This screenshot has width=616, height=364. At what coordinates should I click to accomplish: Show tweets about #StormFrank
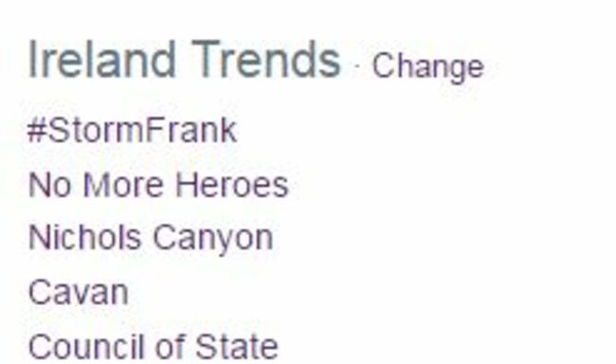(133, 131)
